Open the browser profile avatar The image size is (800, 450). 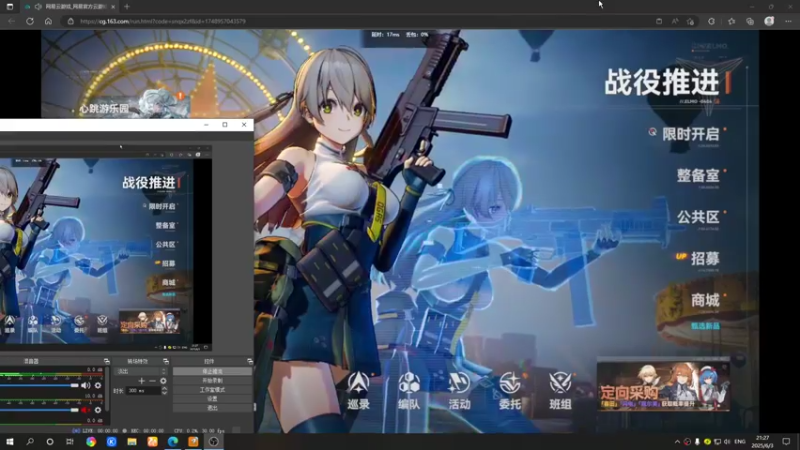tap(769, 21)
